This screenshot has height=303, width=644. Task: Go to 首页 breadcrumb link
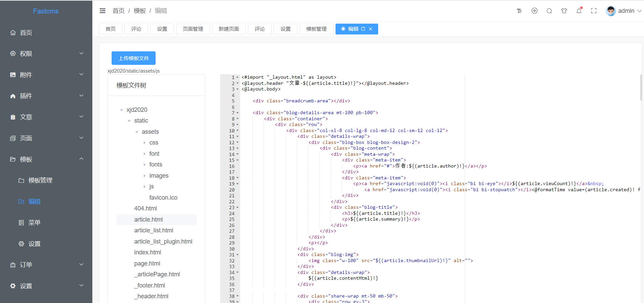[x=118, y=11]
